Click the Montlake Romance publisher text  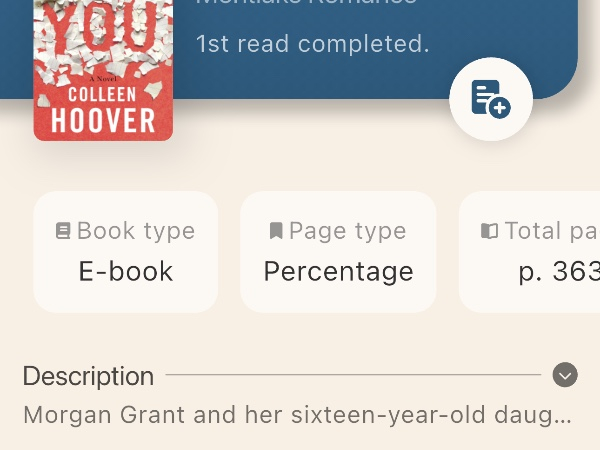[x=306, y=3]
